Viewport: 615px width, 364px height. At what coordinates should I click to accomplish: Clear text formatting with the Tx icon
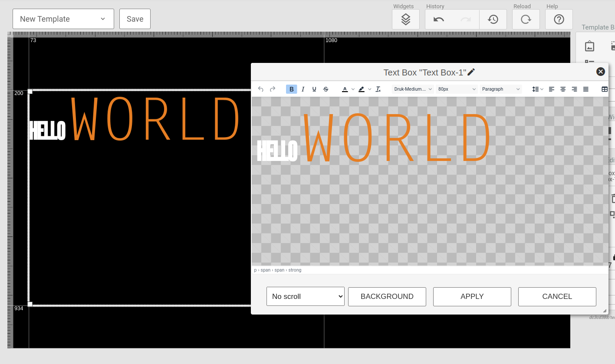pos(378,89)
